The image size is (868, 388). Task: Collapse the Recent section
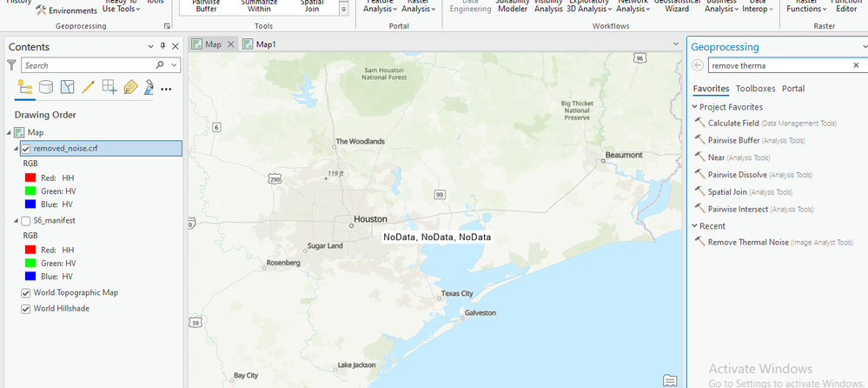pos(695,225)
